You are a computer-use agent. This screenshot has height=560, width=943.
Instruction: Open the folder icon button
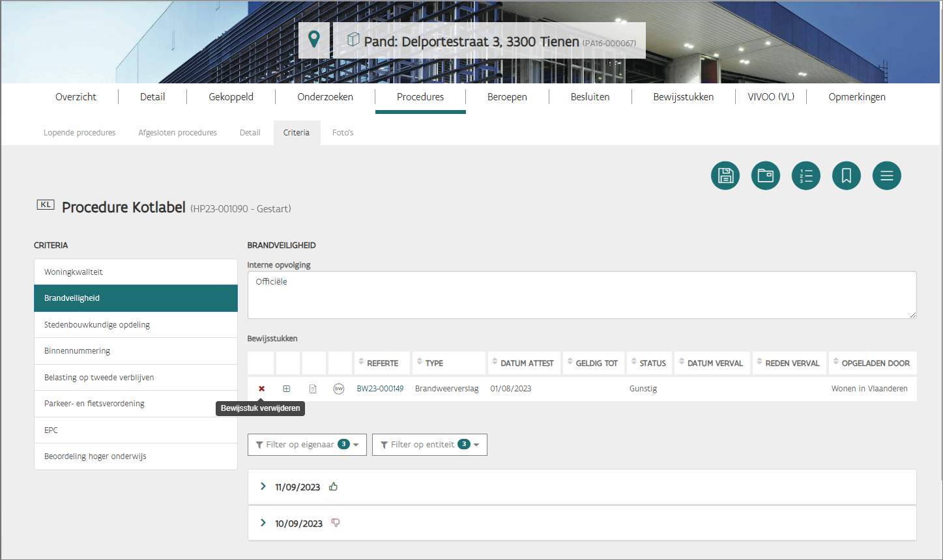click(766, 176)
